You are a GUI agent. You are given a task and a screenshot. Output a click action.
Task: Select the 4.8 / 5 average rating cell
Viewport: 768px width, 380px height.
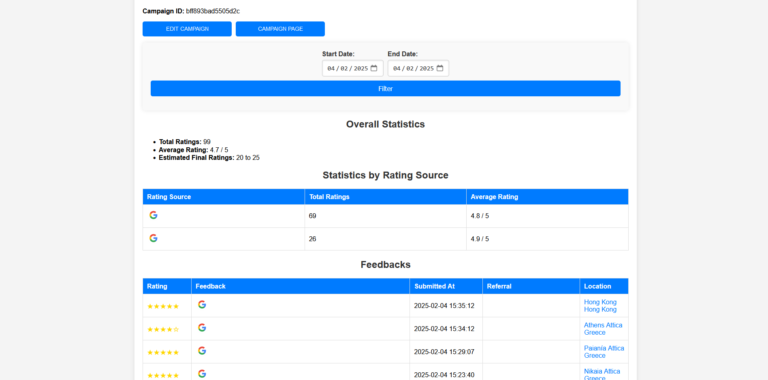click(547, 216)
